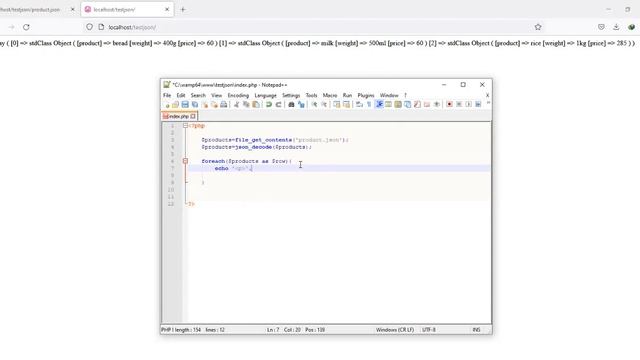The image size is (640, 360).
Task: Click the browser address bar URL
Action: click(132, 27)
